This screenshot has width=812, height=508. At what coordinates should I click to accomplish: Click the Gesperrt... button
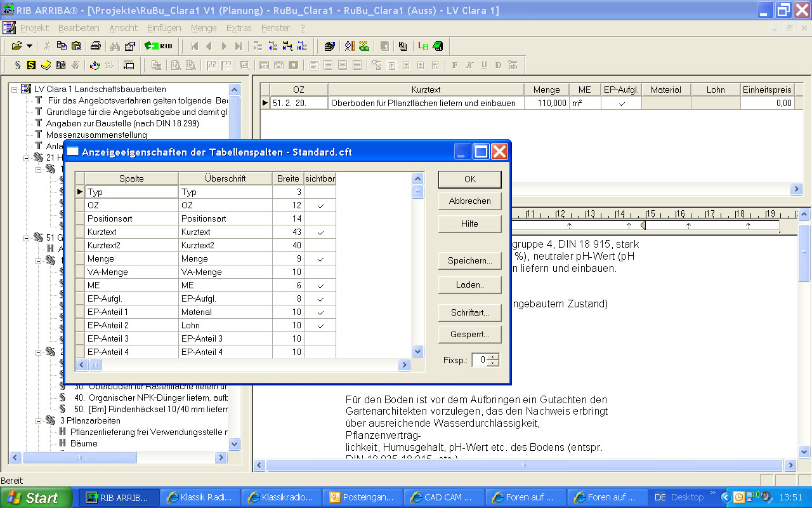tap(469, 334)
